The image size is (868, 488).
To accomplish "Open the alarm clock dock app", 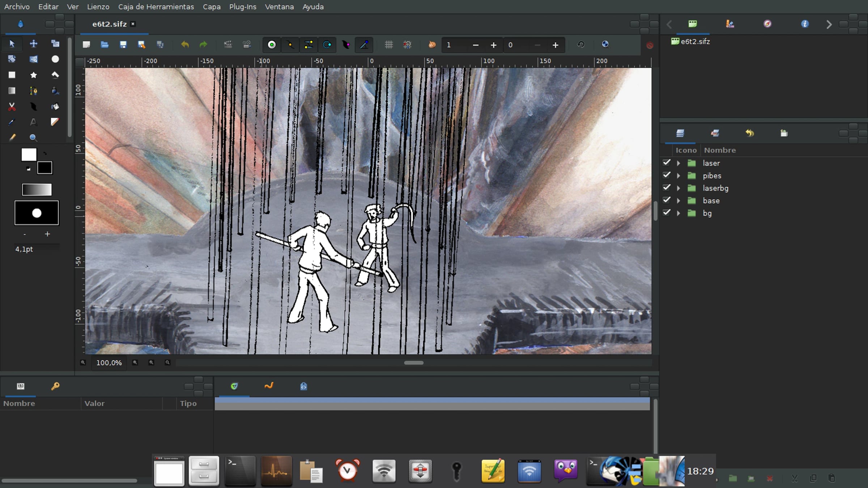I will (x=347, y=470).
